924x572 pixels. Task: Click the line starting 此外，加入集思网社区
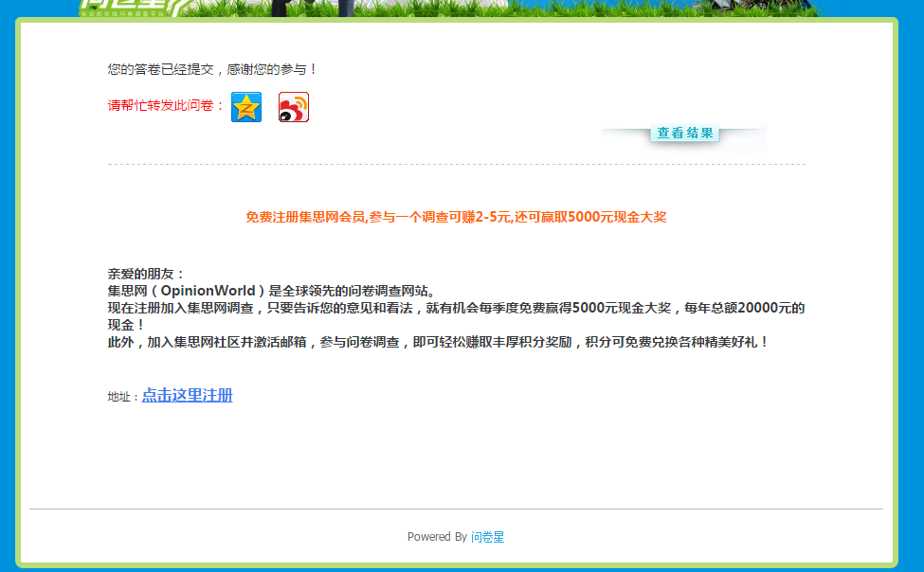(438, 342)
